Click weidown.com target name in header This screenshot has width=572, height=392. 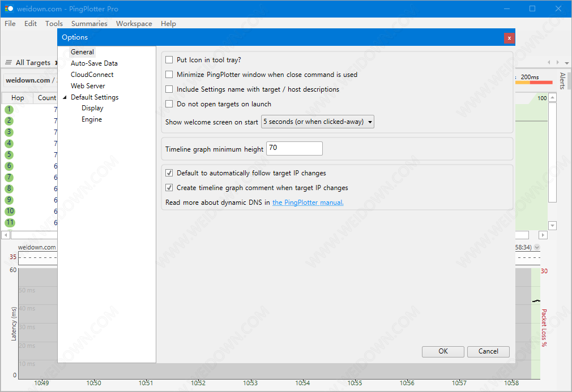(x=28, y=80)
